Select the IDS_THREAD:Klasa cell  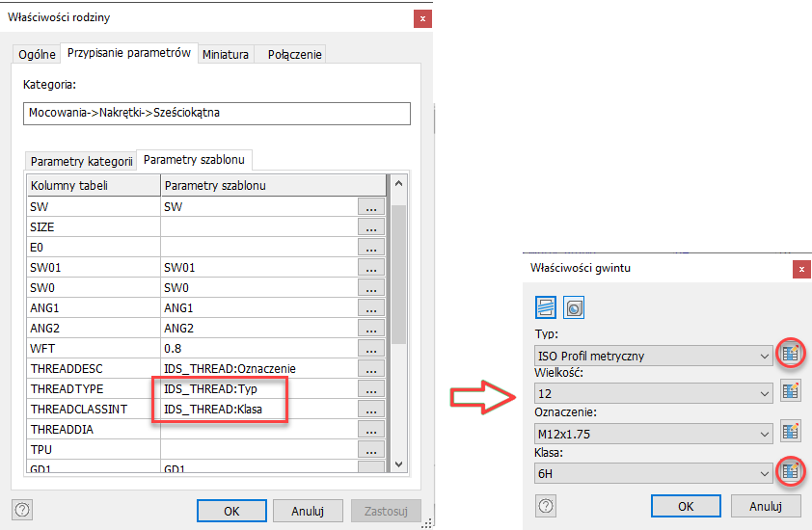pyautogui.click(x=258, y=409)
